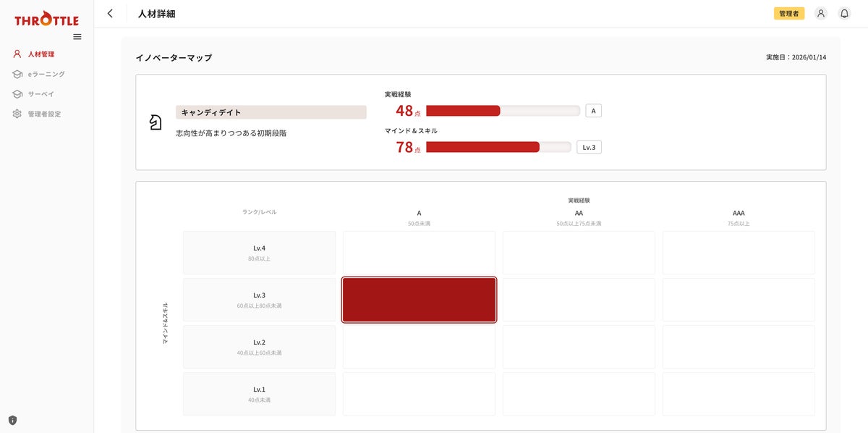Click the AA column header
This screenshot has height=433, width=868.
(579, 213)
